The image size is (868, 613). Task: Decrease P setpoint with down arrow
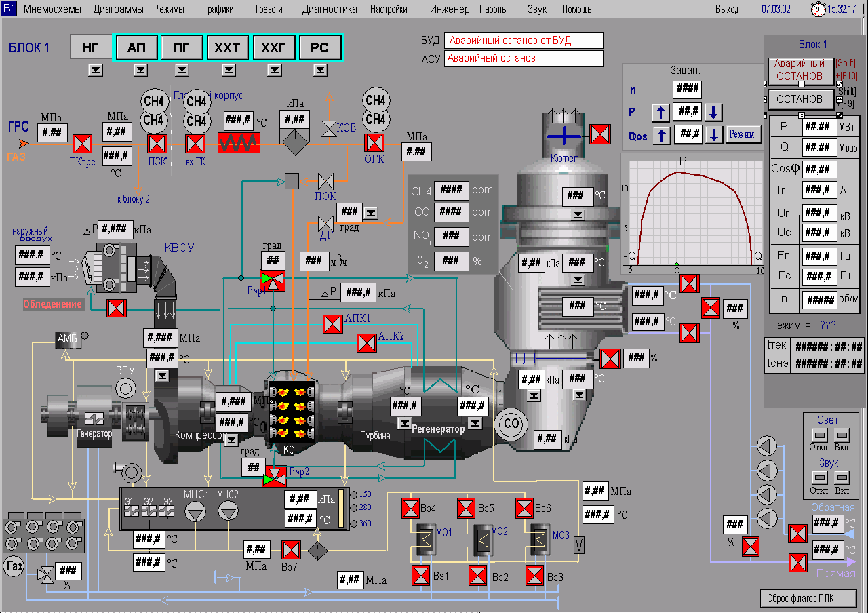(713, 113)
